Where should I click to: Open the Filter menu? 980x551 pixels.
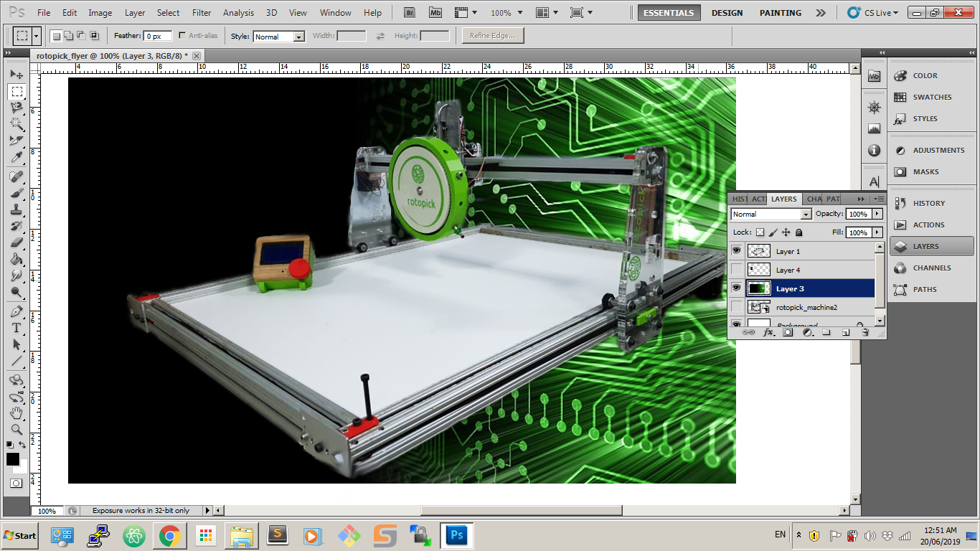202,13
